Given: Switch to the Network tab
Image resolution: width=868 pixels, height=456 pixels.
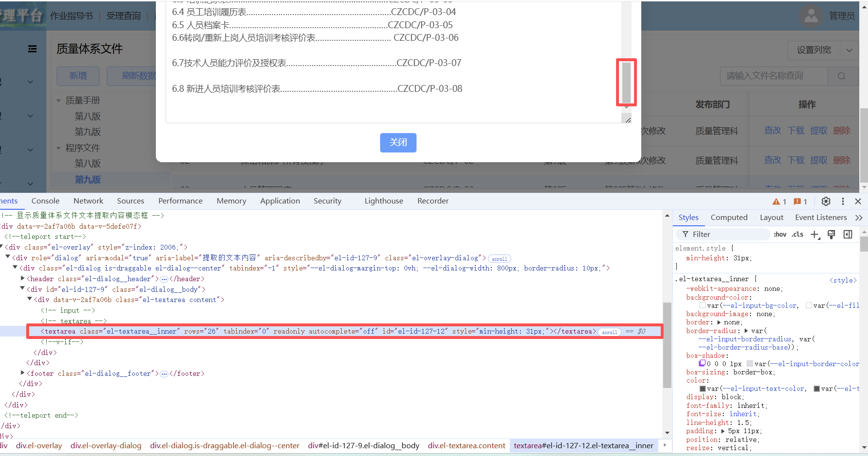Looking at the screenshot, I should pos(88,201).
